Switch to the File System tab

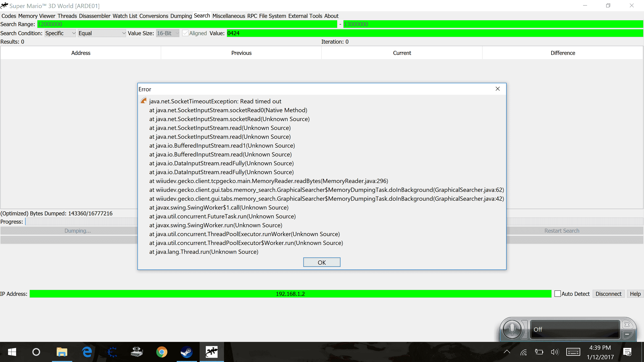[x=272, y=16]
